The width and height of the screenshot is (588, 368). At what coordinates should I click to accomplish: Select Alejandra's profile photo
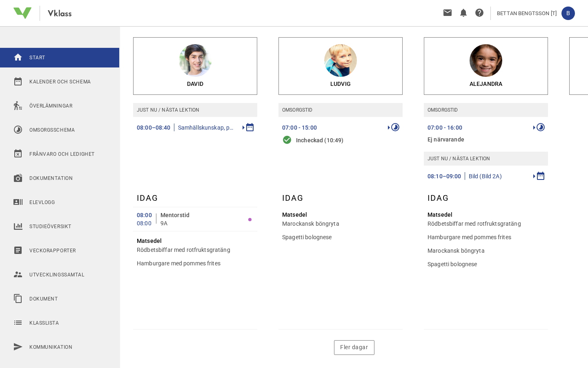point(486,61)
